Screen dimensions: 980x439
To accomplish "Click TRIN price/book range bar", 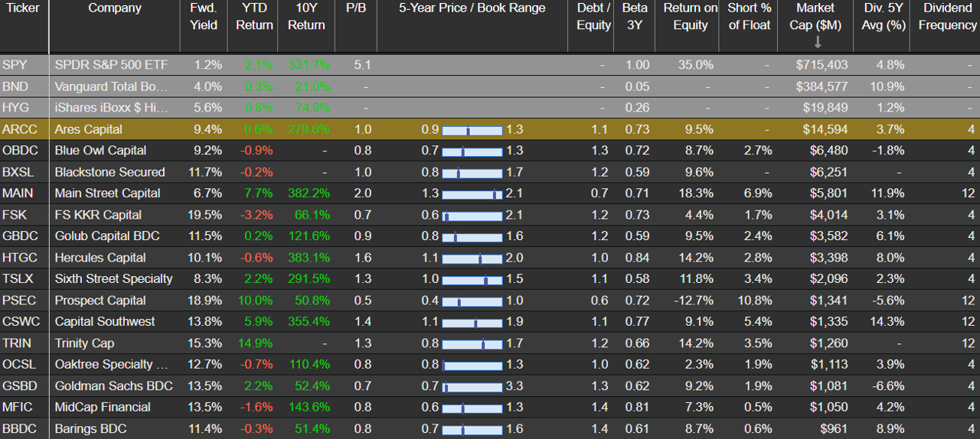I will (x=472, y=344).
